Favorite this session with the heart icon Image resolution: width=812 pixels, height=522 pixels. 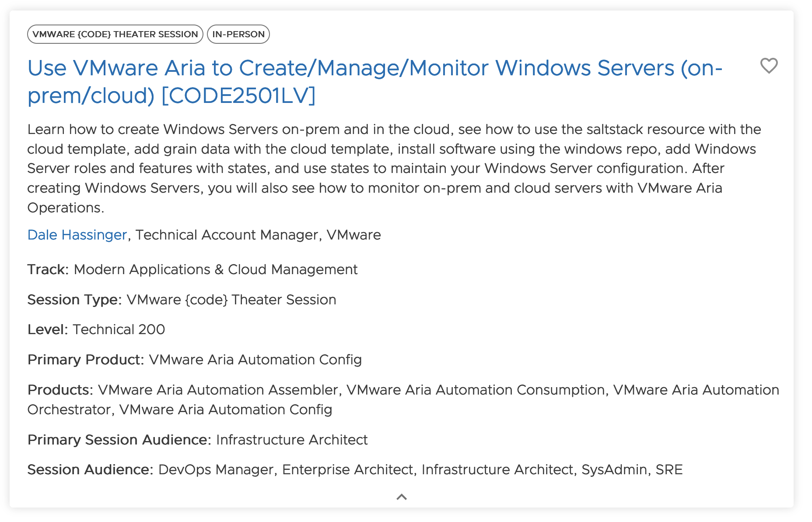point(769,66)
